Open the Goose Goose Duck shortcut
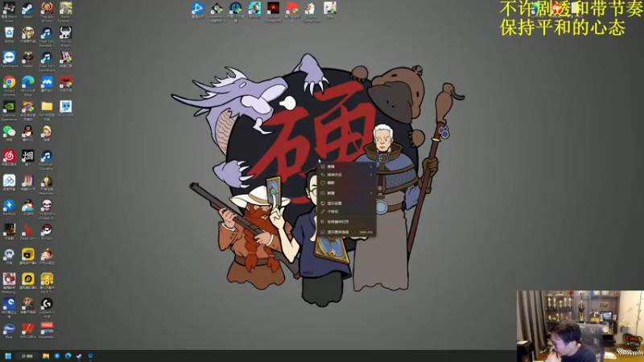Screen dimensions: 644x362 click(311, 11)
